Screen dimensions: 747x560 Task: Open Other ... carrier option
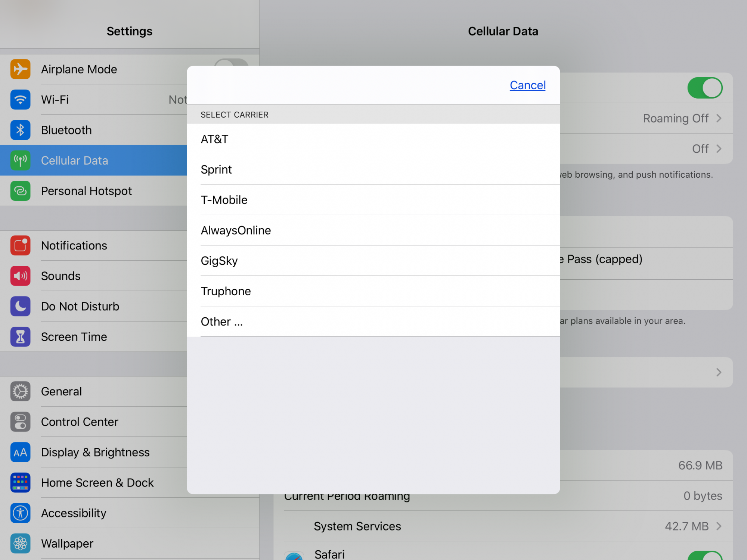pyautogui.click(x=373, y=321)
